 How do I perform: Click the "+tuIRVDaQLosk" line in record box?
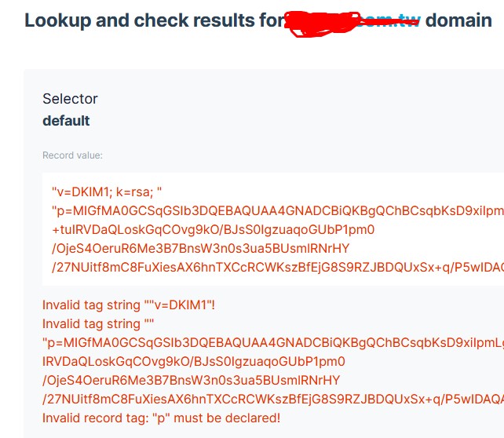[x=213, y=230]
